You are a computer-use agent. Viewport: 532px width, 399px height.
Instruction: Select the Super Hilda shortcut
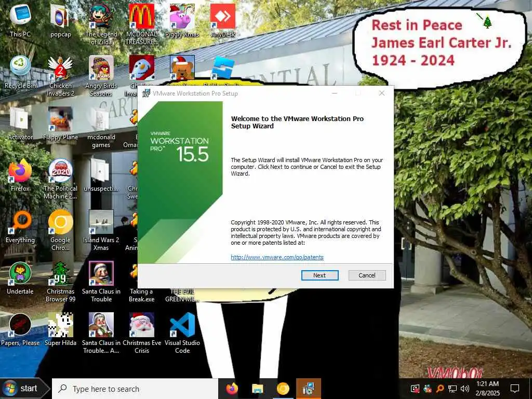click(x=60, y=330)
